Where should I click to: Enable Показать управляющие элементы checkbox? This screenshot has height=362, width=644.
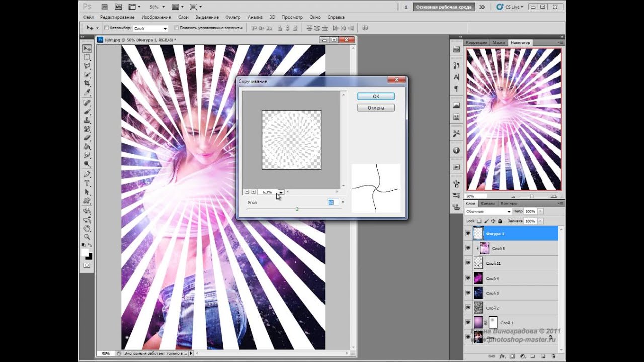point(176,28)
